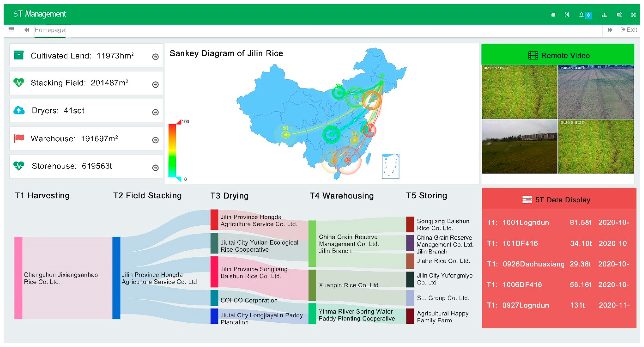Open Storehouse details arrow

point(155,168)
